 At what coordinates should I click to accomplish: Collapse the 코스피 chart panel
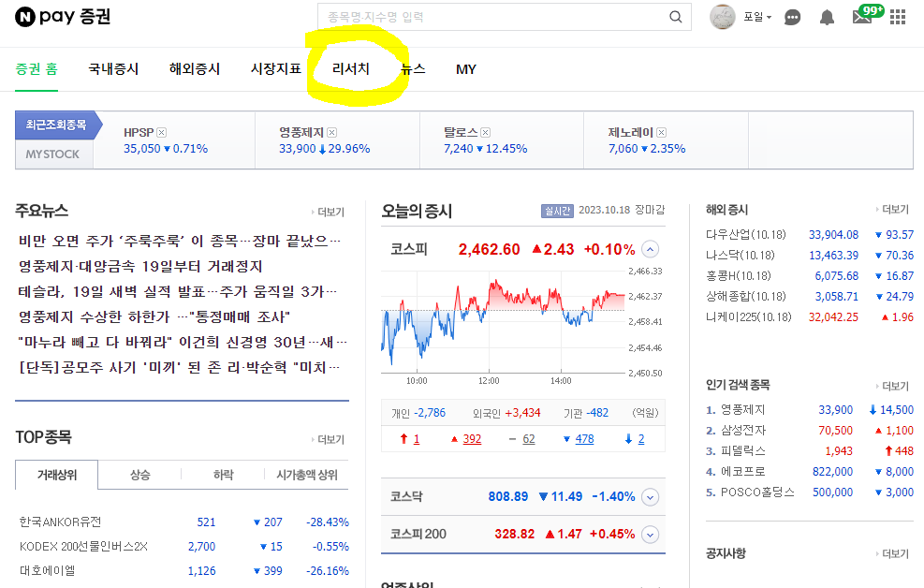coord(650,249)
